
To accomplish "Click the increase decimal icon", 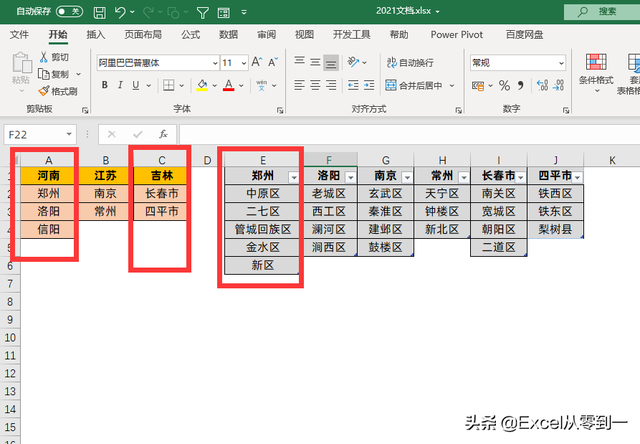I will click(x=542, y=85).
